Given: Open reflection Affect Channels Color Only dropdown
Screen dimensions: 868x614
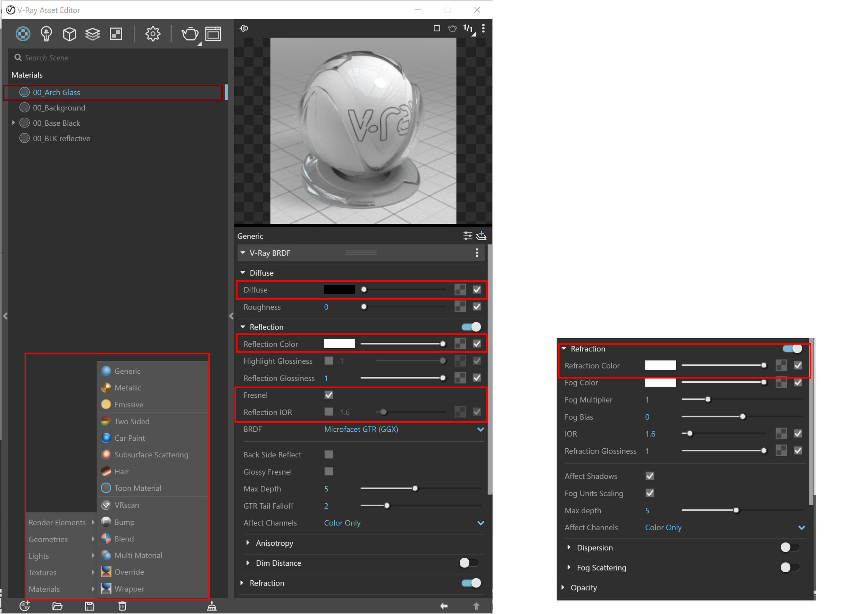Looking at the screenshot, I should point(404,523).
